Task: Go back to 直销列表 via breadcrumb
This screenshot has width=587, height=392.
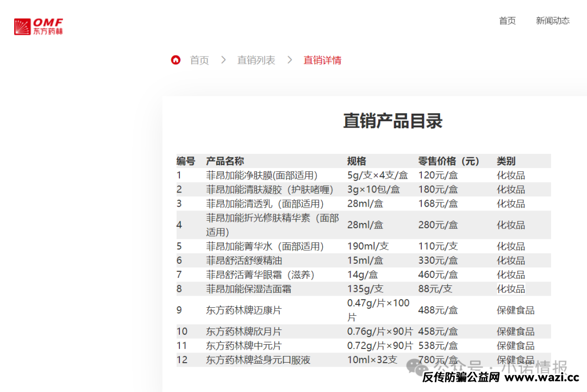Action: tap(256, 60)
